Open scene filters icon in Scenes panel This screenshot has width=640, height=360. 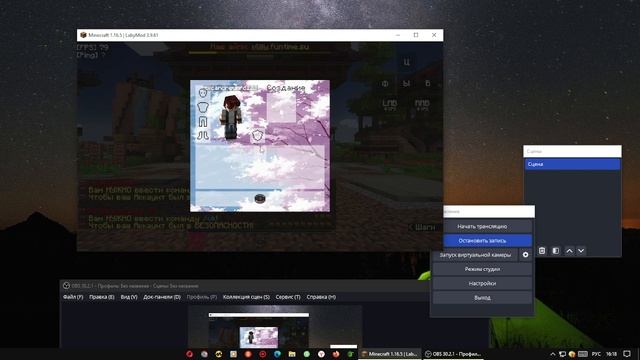(556, 251)
